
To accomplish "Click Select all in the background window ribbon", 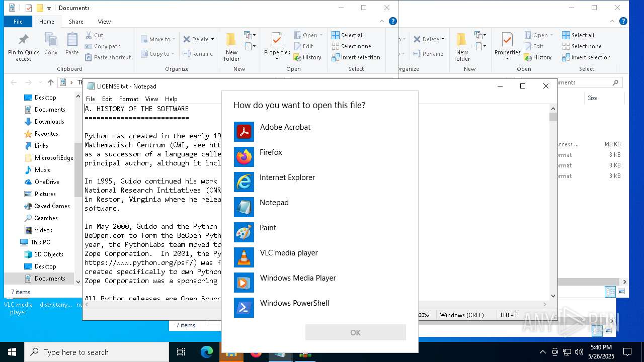I will tap(578, 35).
